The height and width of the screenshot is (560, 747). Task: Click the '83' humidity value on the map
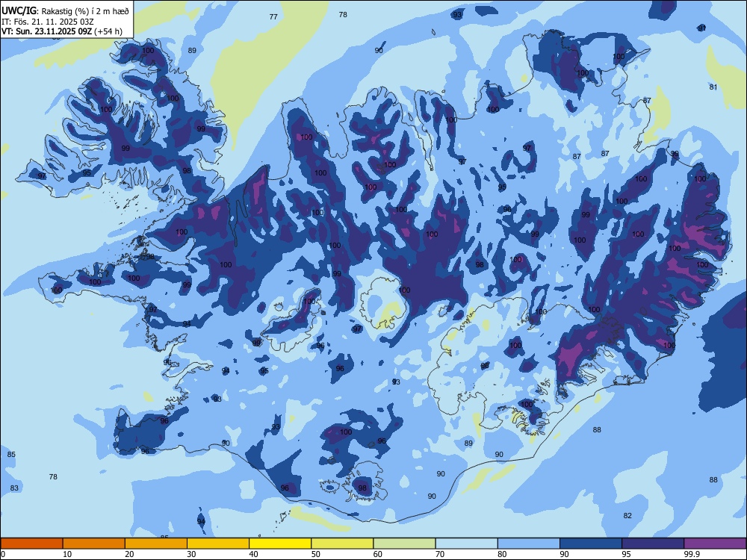tap(14, 488)
